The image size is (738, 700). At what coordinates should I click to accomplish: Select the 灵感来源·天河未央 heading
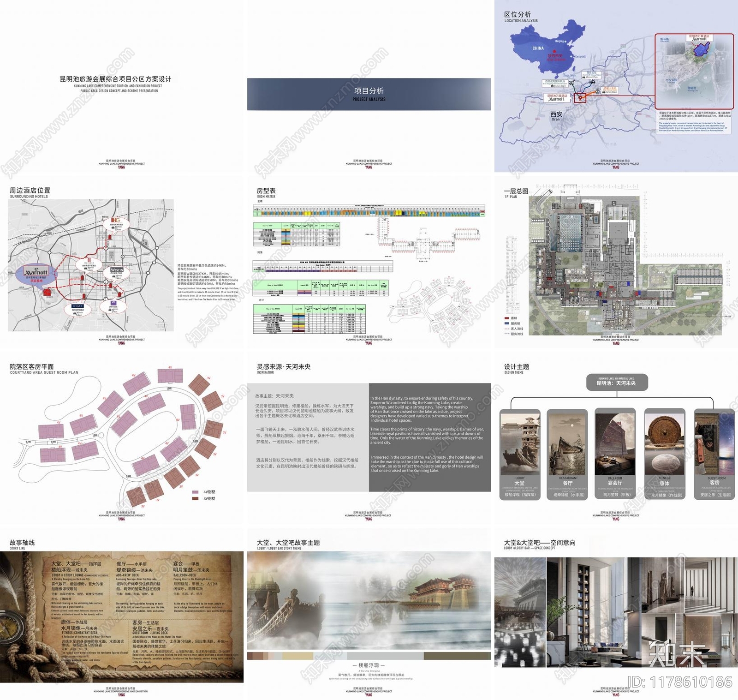coord(284,366)
